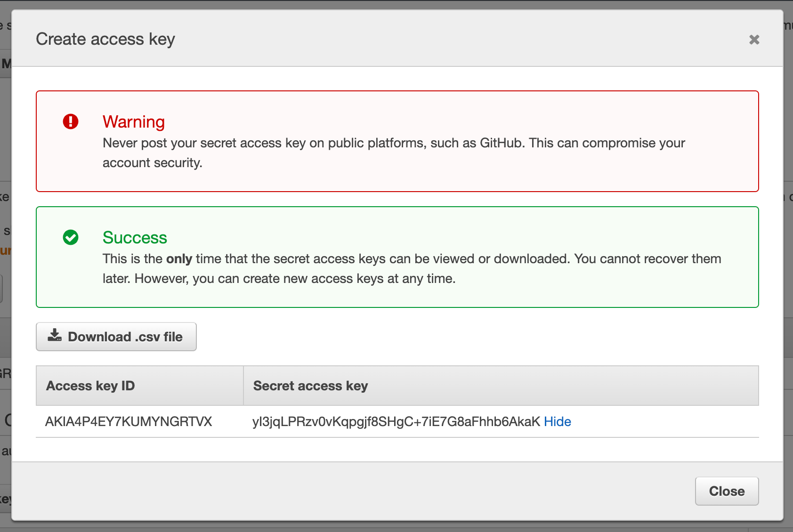This screenshot has height=532, width=793.
Task: Click 'account security.' in the warning
Action: pyautogui.click(x=153, y=163)
